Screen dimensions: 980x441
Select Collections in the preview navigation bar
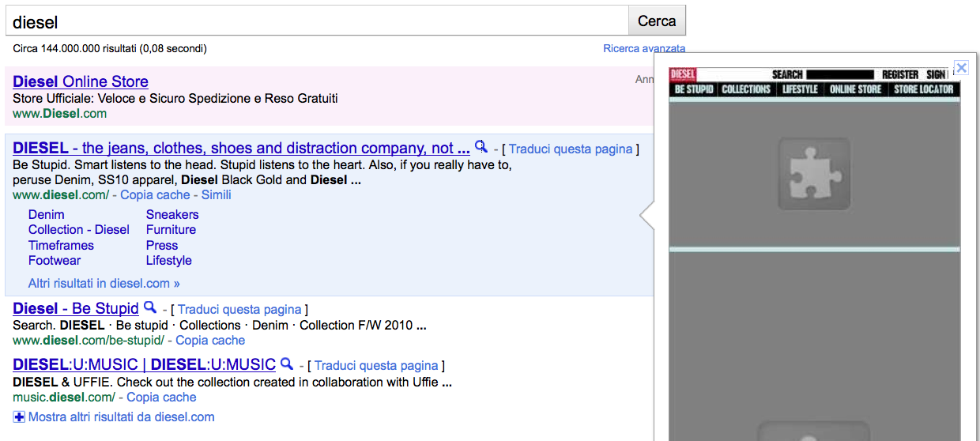click(x=746, y=89)
